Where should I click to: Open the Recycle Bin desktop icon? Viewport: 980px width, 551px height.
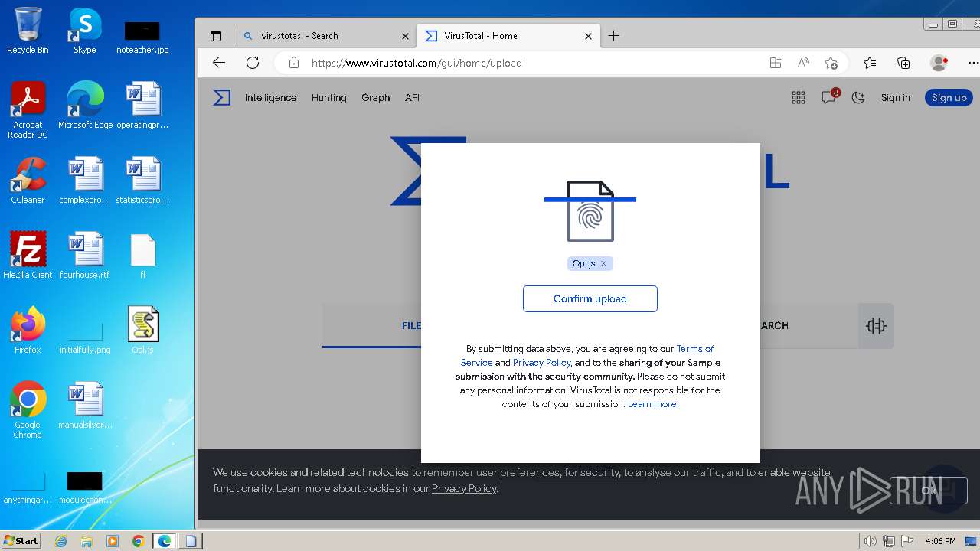pos(28,31)
